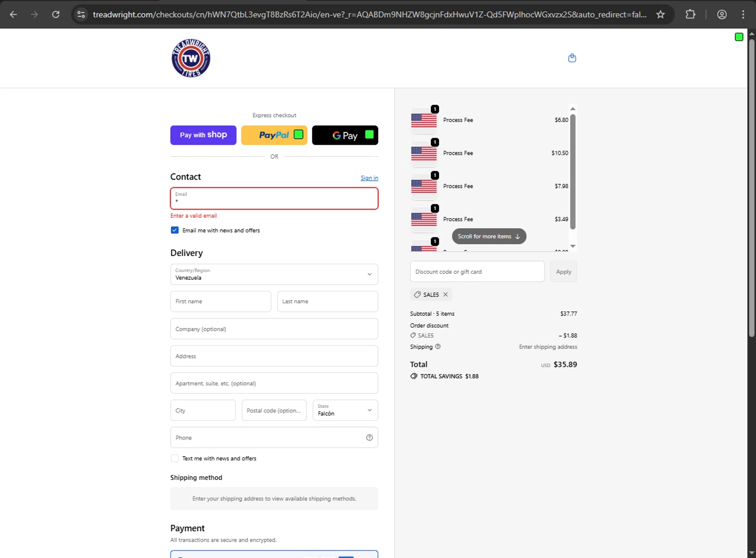Click the TOTAL SAVINGS $1.88 text
The image size is (756, 558).
[x=450, y=376]
